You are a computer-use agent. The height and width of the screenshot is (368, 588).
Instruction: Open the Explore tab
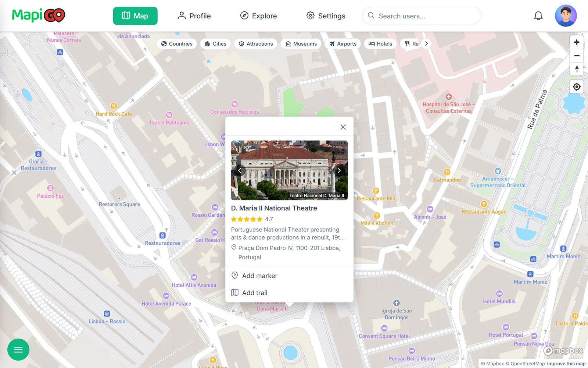tap(258, 16)
